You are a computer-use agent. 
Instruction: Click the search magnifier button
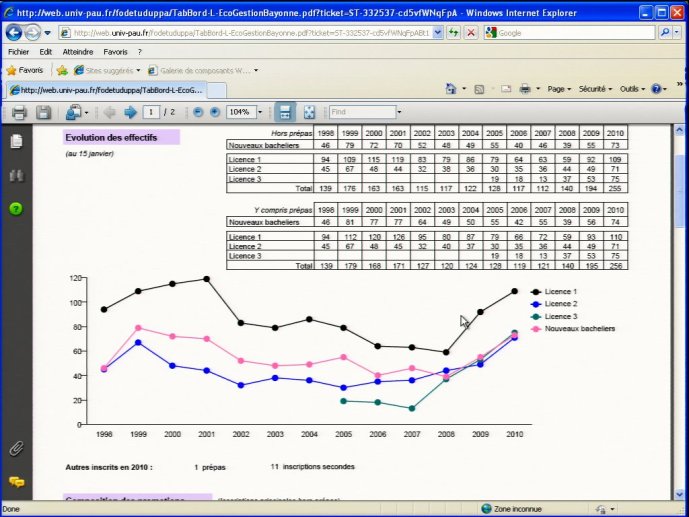665,33
